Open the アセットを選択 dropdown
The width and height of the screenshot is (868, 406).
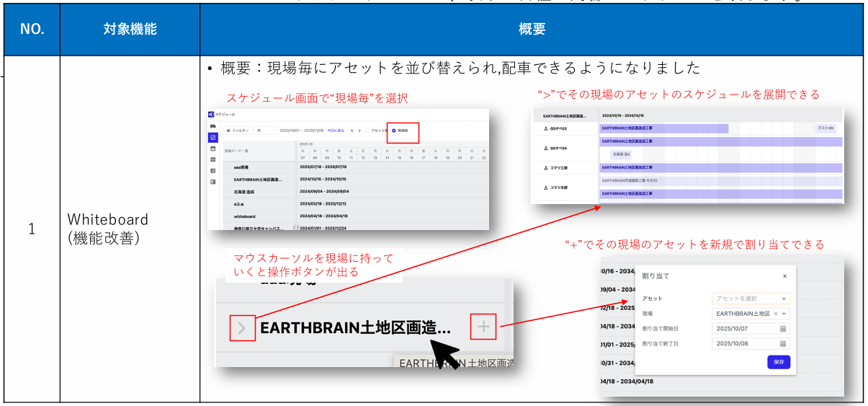pyautogui.click(x=751, y=299)
